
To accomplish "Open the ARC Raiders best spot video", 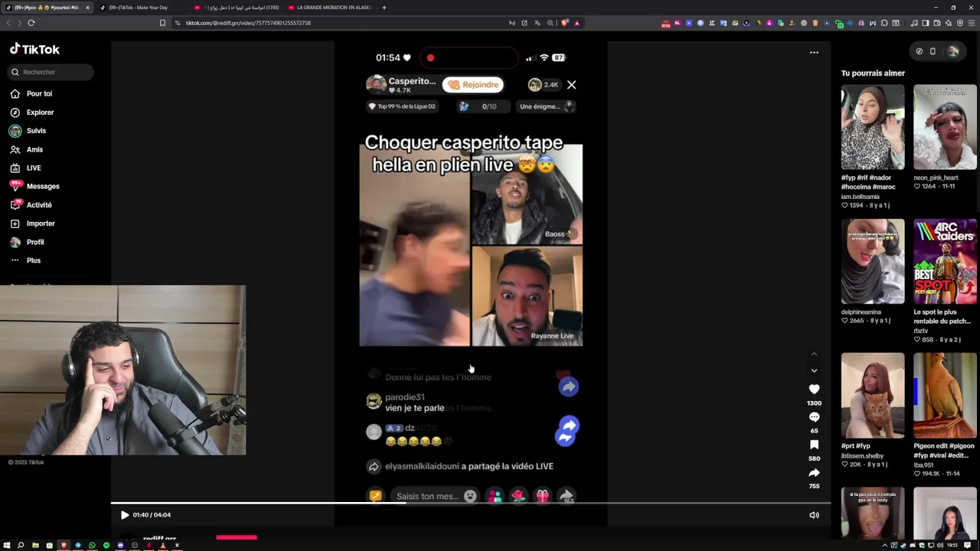I will coord(945,262).
